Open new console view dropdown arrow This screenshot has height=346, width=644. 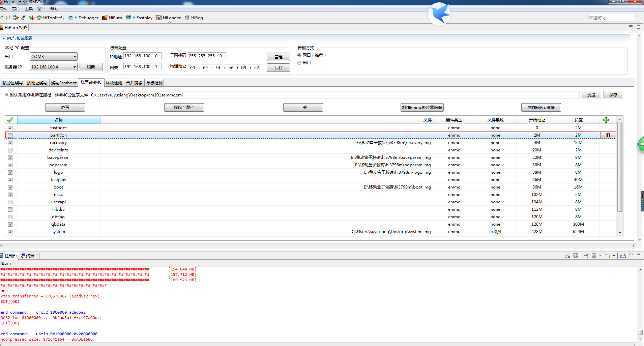(614, 256)
